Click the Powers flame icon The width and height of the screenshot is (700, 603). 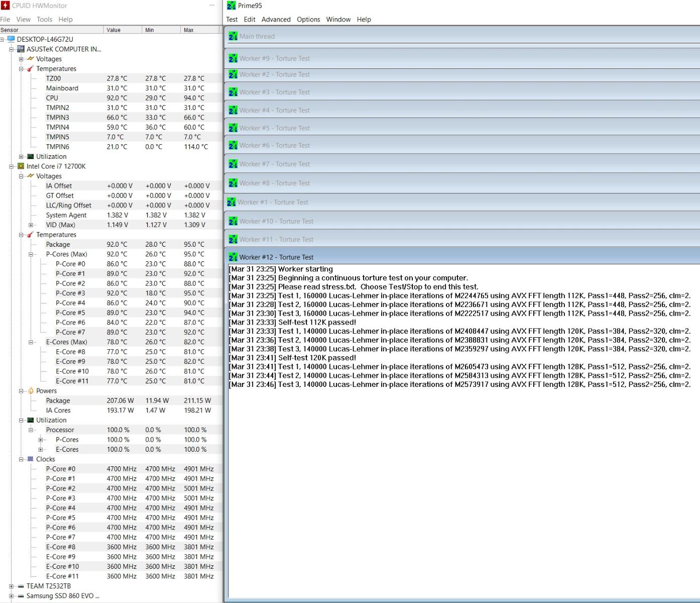tap(31, 391)
